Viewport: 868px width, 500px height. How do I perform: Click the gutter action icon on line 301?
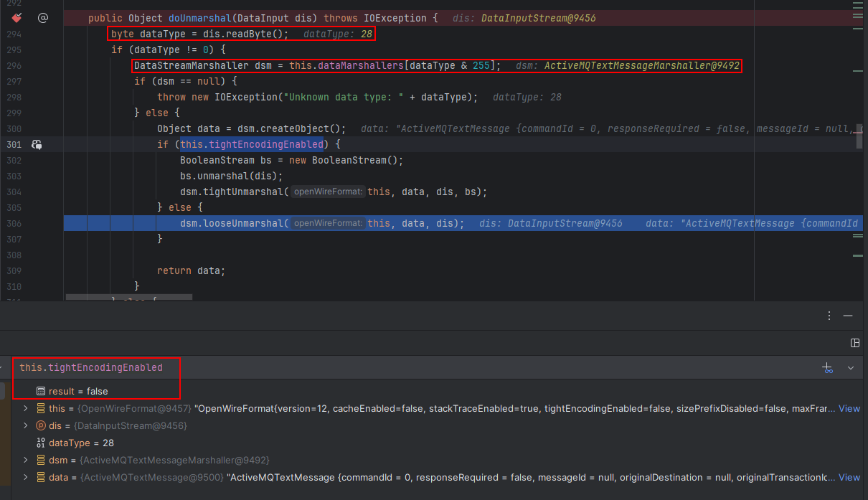(37, 144)
